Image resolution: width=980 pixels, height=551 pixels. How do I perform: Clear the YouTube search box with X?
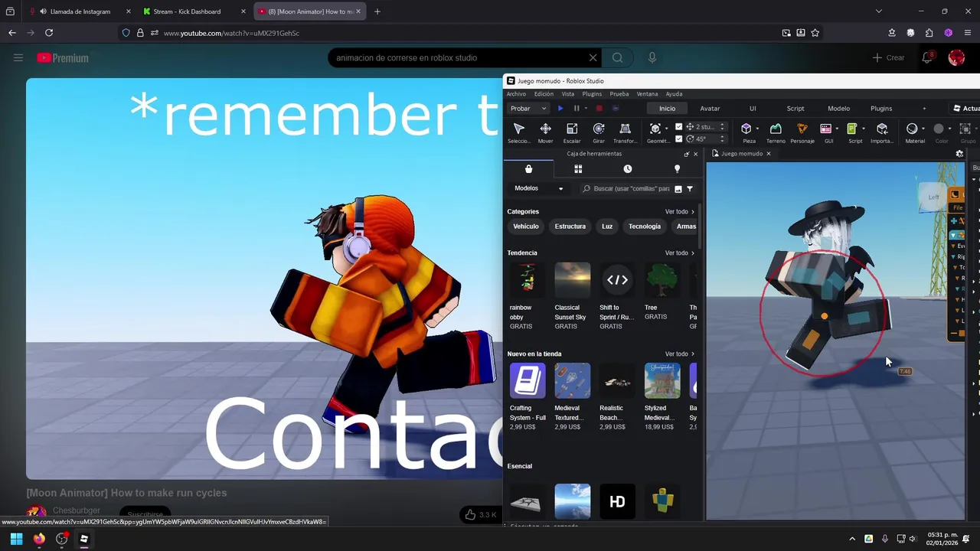pyautogui.click(x=593, y=57)
